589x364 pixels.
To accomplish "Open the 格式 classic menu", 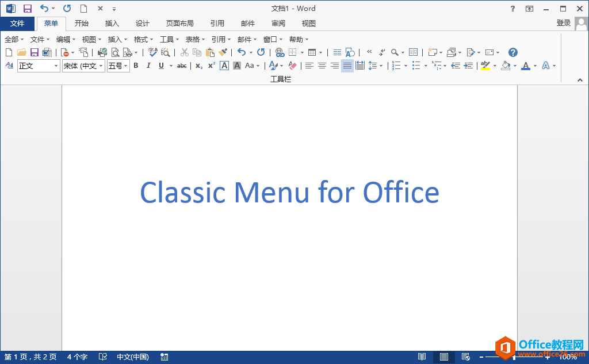I will [143, 40].
